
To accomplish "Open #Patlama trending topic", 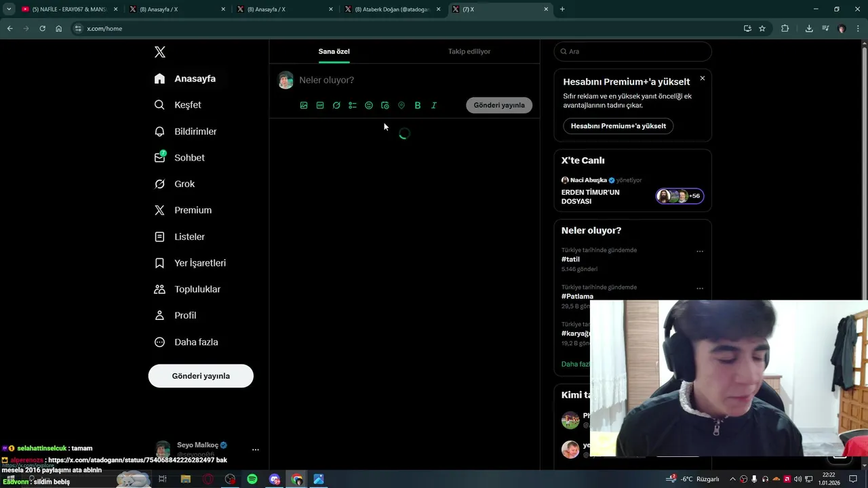I will pyautogui.click(x=577, y=296).
